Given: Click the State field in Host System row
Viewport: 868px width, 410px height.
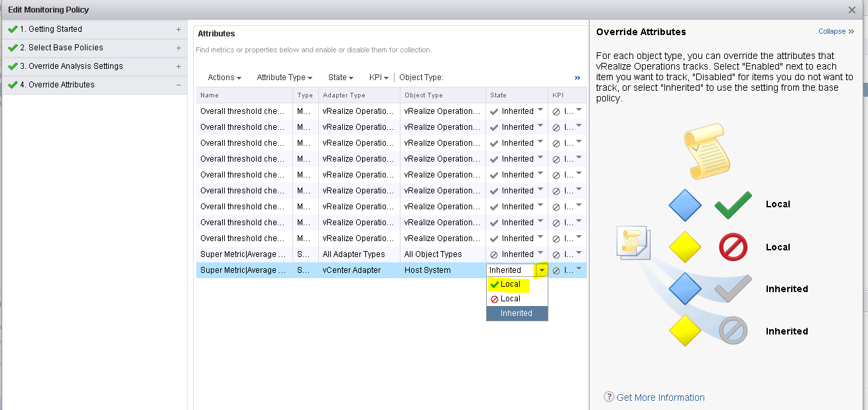Looking at the screenshot, I should (512, 270).
